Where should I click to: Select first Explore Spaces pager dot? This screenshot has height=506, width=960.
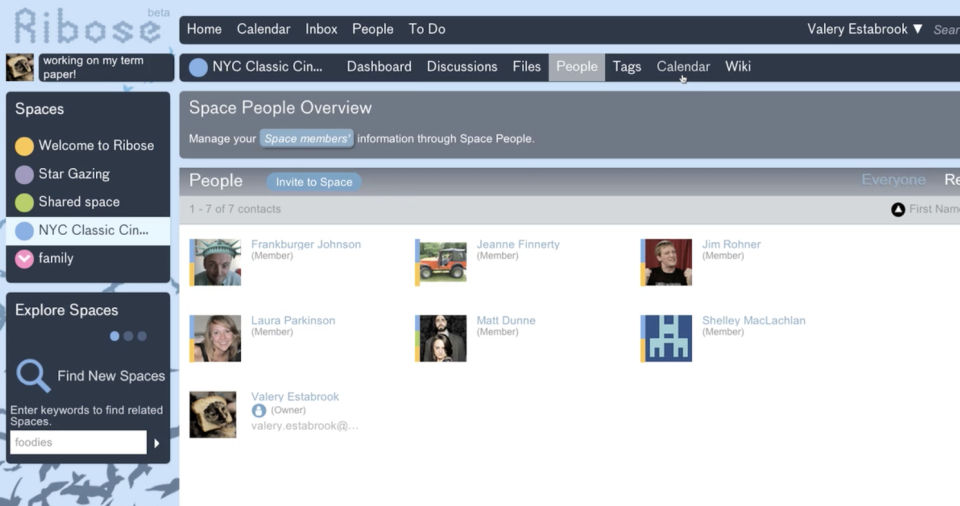(114, 336)
